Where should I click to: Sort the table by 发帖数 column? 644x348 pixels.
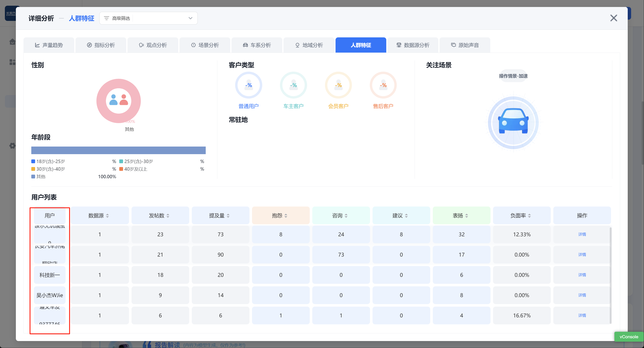[168, 216]
